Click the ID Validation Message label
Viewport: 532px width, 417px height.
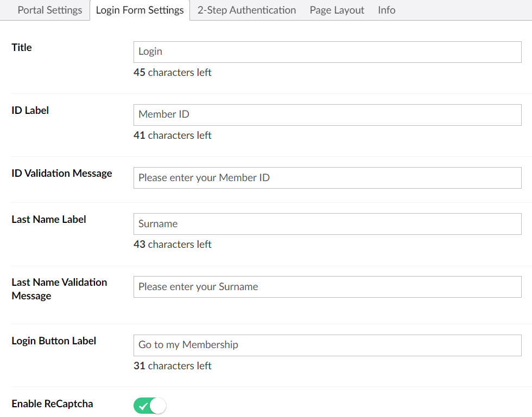pyautogui.click(x=61, y=173)
